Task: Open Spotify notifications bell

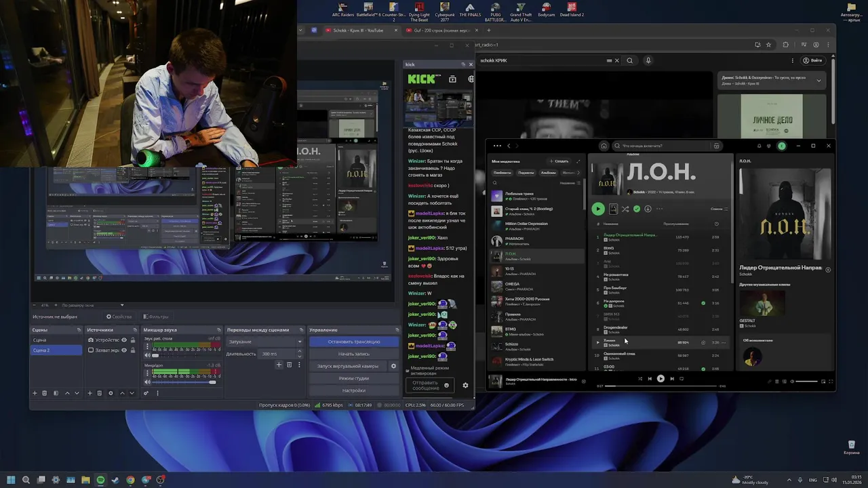Action: click(x=759, y=146)
